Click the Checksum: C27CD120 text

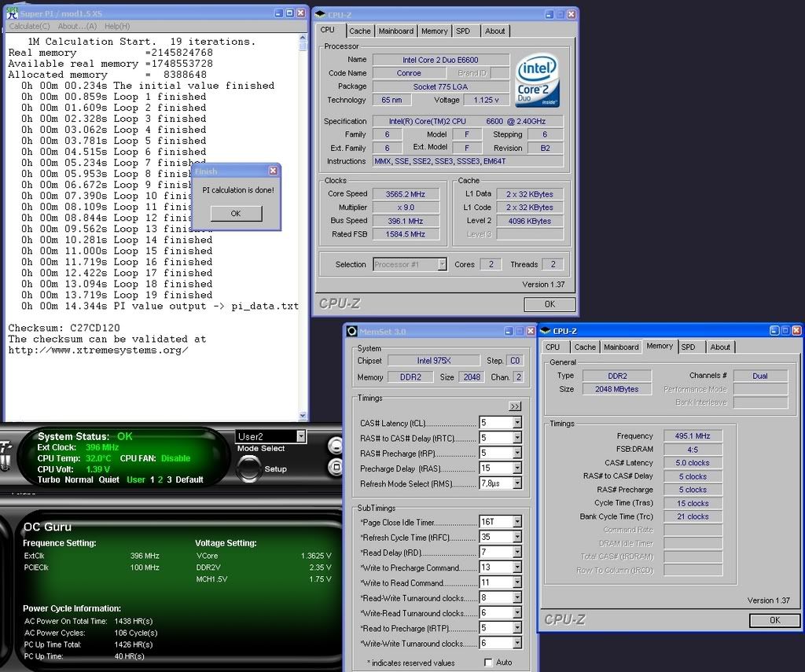64,328
